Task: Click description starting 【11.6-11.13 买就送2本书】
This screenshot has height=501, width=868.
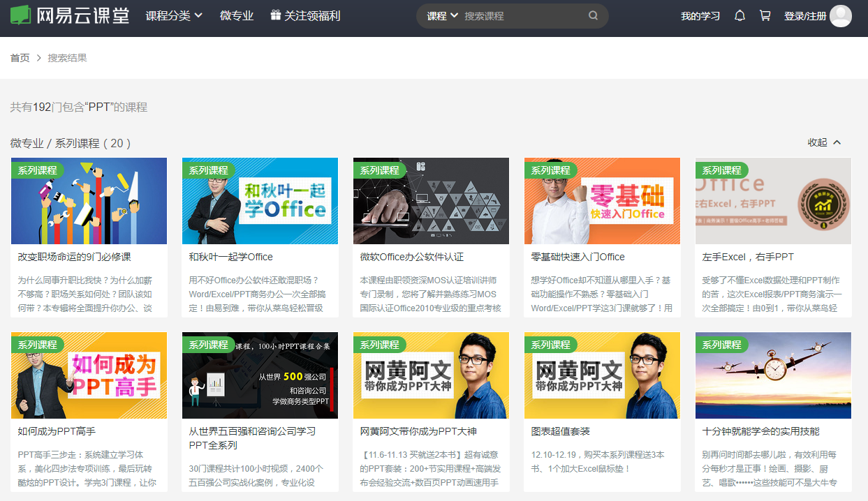Action: [429, 469]
